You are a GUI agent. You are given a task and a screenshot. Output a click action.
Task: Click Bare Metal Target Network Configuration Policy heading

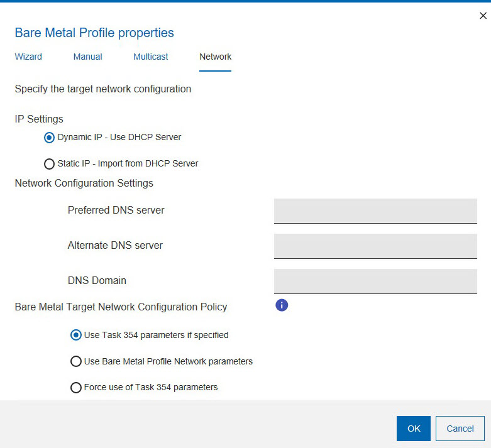point(121,307)
